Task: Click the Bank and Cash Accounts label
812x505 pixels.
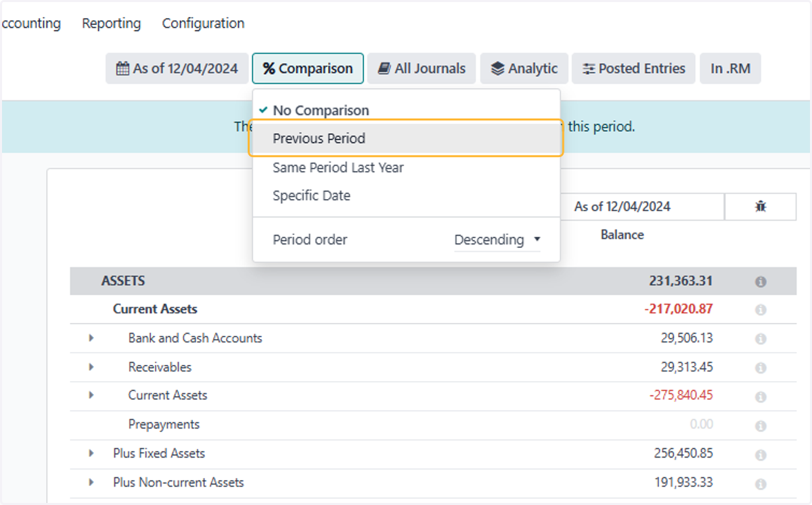Action: pos(195,338)
